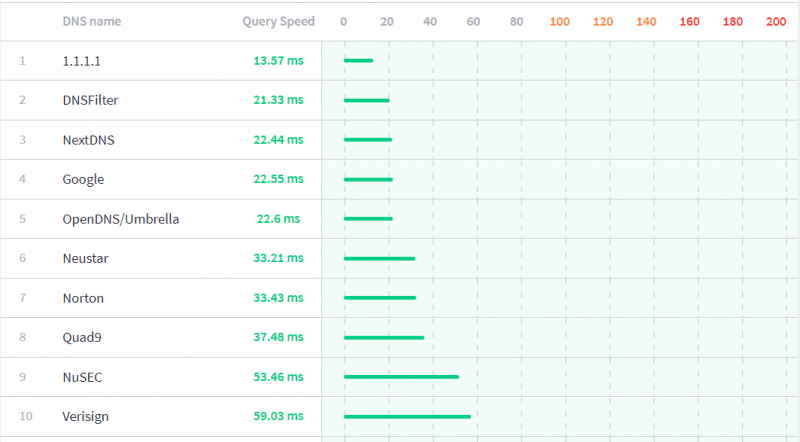This screenshot has width=800, height=442.
Task: Click the 20 axis scale label
Action: tap(387, 22)
